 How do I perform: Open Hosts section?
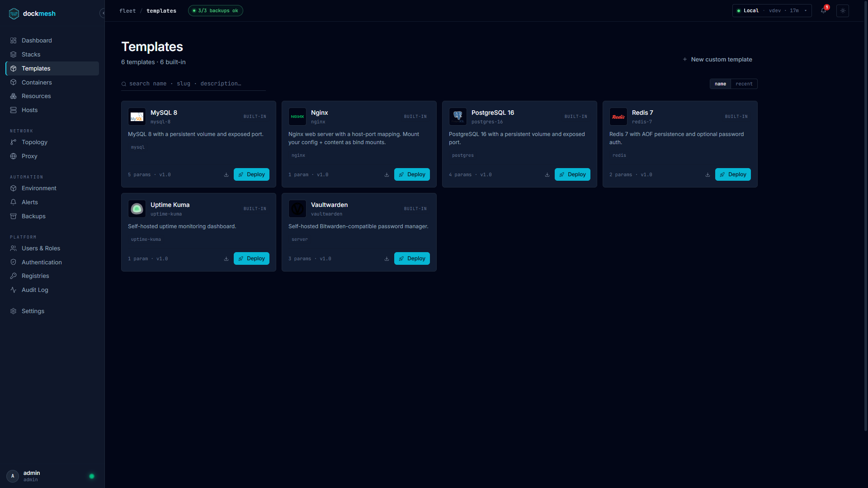tap(52, 110)
